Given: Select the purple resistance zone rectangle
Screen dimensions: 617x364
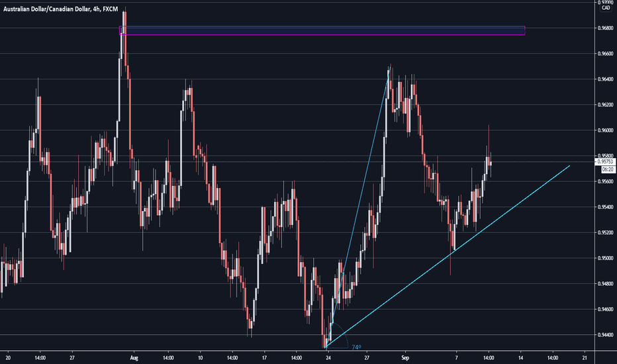Looking at the screenshot, I should (x=322, y=30).
